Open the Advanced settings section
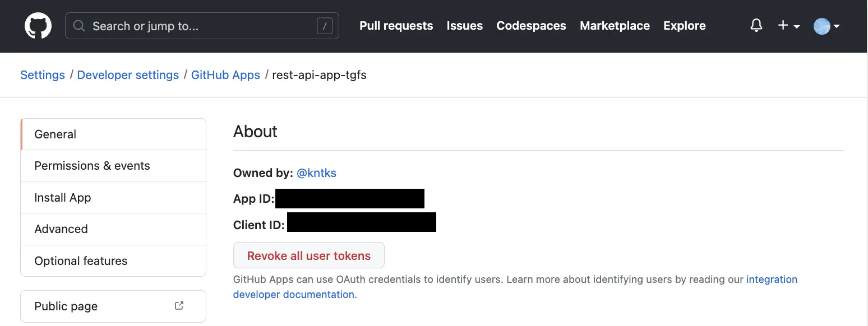The height and width of the screenshot is (326, 868). coord(61,229)
